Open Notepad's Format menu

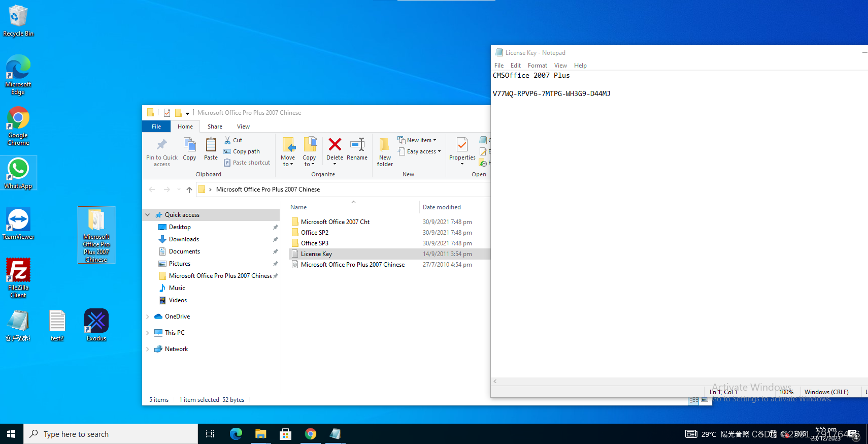[x=537, y=66]
